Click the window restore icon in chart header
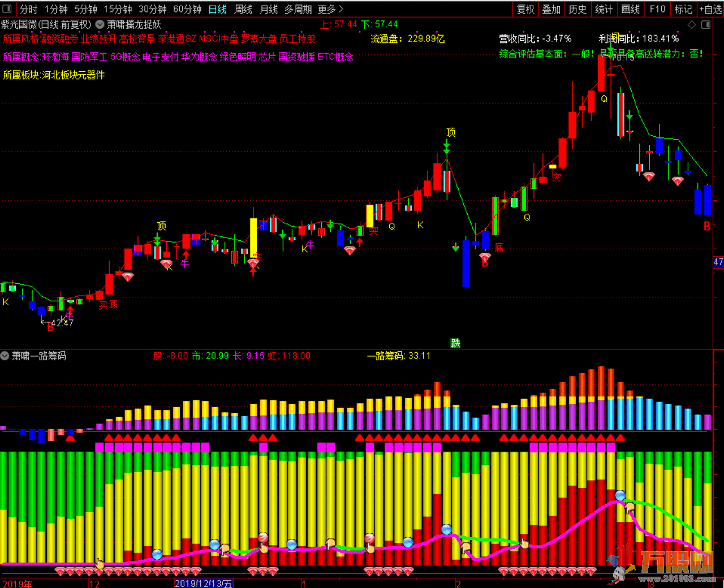 (706, 24)
